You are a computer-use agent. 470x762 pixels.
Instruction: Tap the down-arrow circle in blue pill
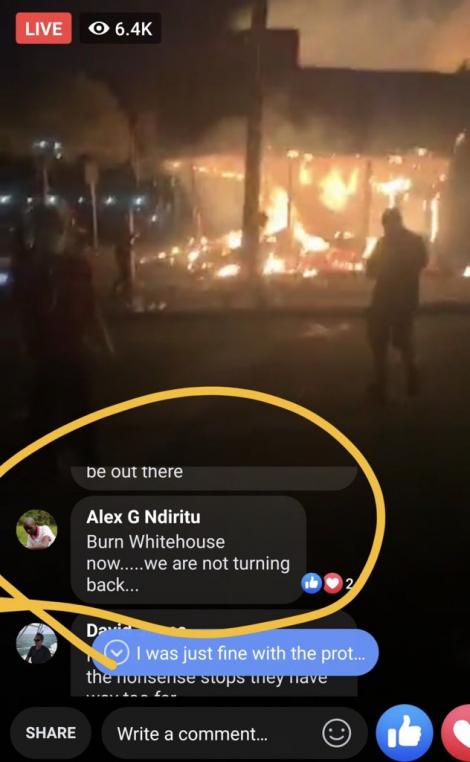[117, 653]
